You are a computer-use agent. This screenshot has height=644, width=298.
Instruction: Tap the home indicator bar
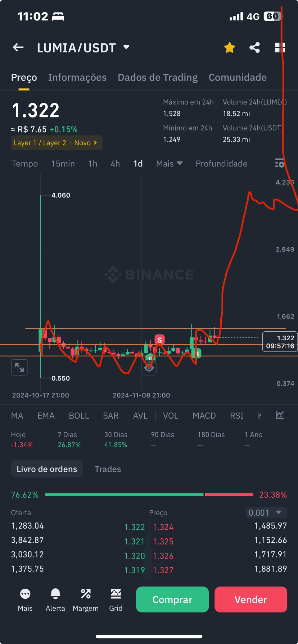[149, 636]
